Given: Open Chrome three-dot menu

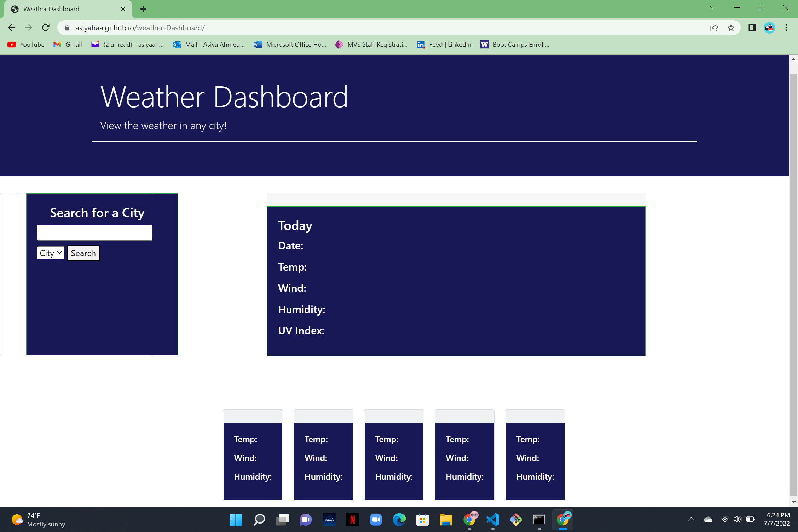Looking at the screenshot, I should tap(786, 28).
